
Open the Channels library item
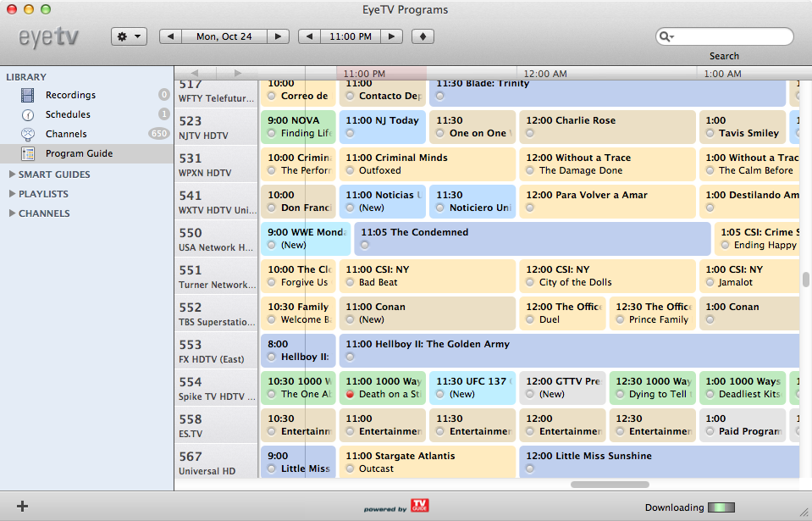click(66, 134)
